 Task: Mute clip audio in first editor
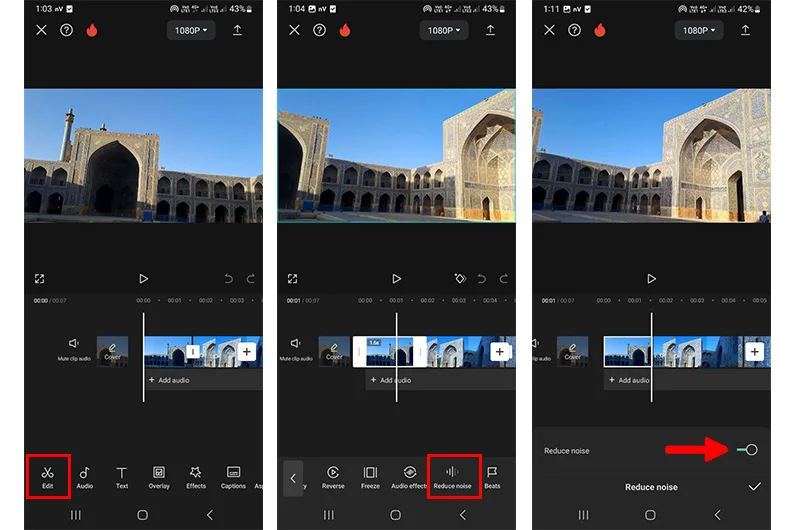[x=74, y=349]
